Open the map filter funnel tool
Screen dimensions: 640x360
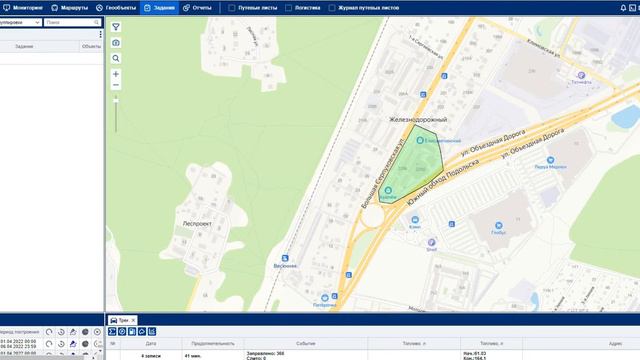point(116,27)
